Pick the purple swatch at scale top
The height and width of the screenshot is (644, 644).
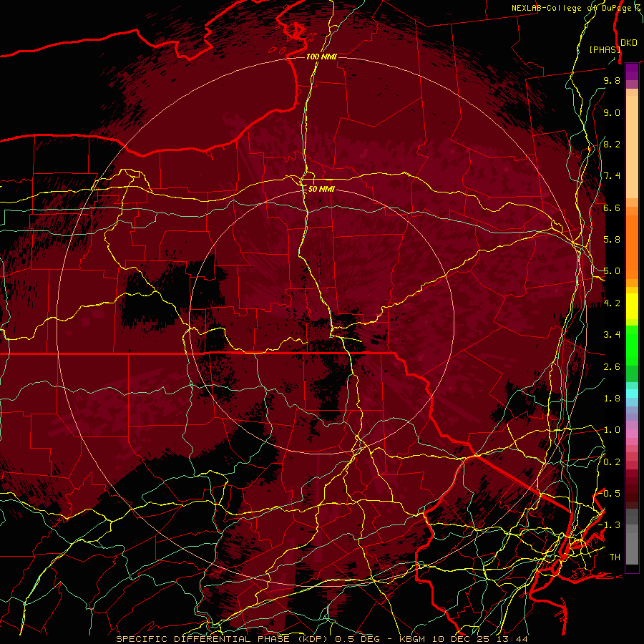(x=632, y=72)
